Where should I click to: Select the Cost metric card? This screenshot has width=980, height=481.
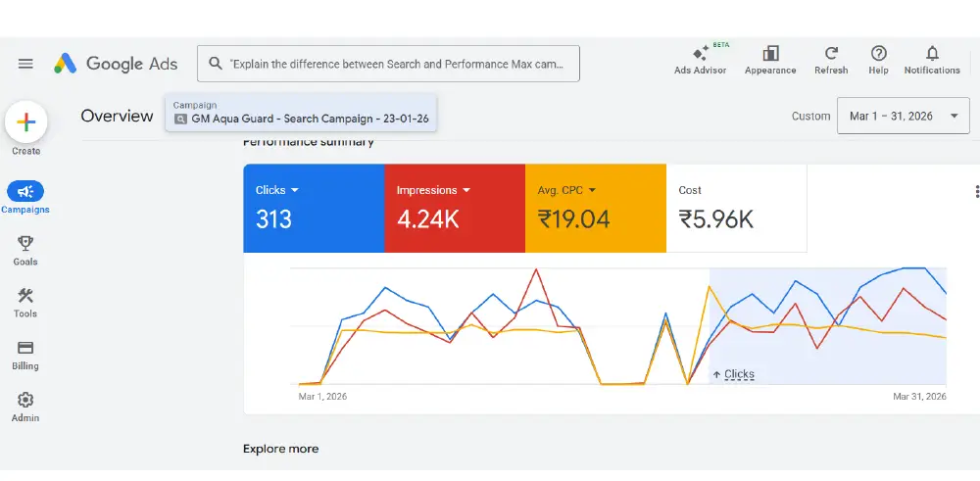pyautogui.click(x=736, y=209)
